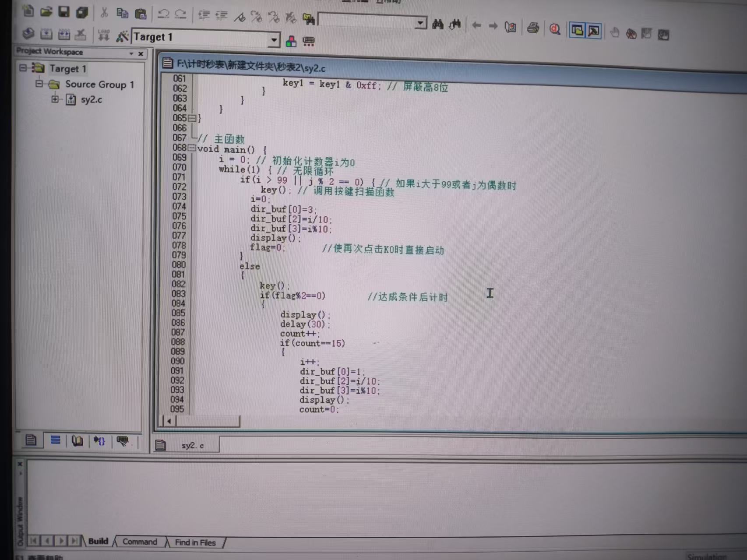Switch to the Templates tab in Project Workspace

click(123, 441)
